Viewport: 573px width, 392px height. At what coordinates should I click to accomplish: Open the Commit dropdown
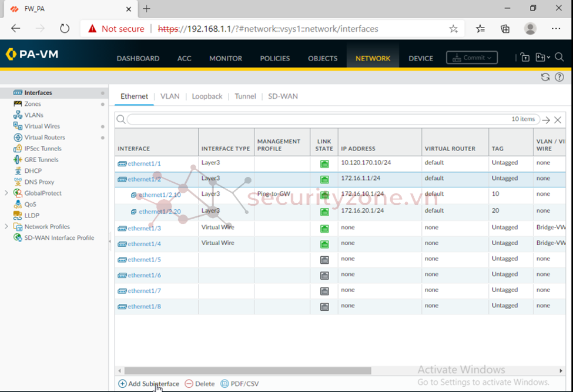click(472, 58)
